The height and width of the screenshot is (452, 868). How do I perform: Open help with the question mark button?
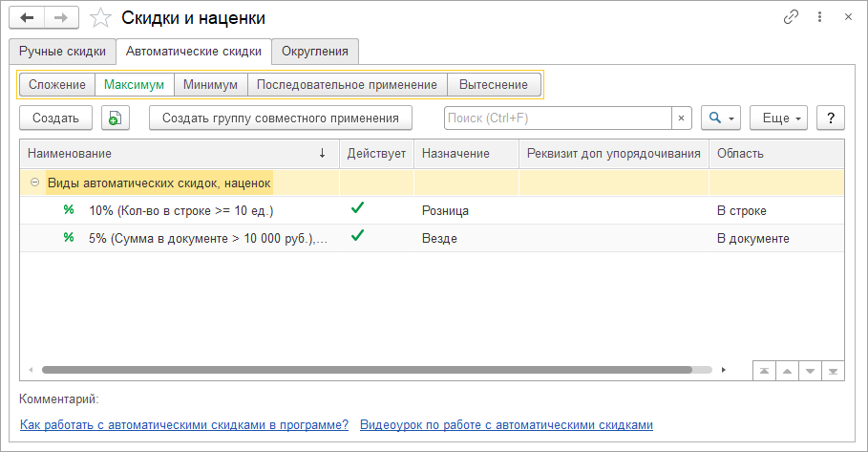[x=831, y=118]
